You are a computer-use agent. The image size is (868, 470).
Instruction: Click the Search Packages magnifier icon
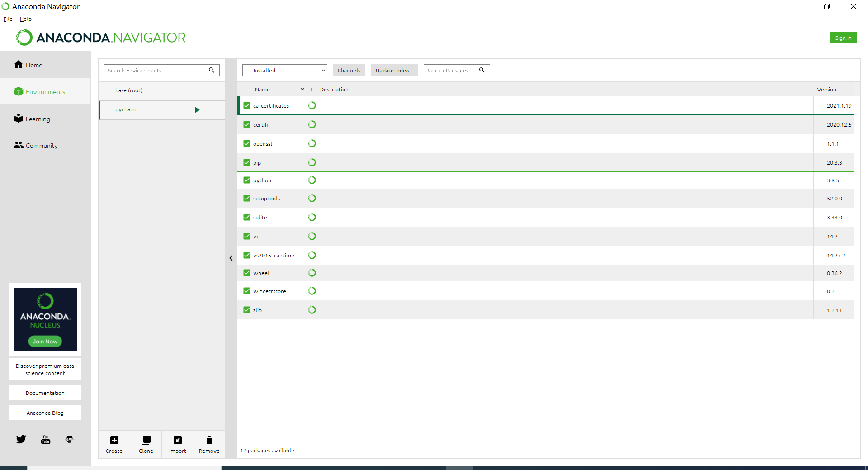pyautogui.click(x=482, y=70)
